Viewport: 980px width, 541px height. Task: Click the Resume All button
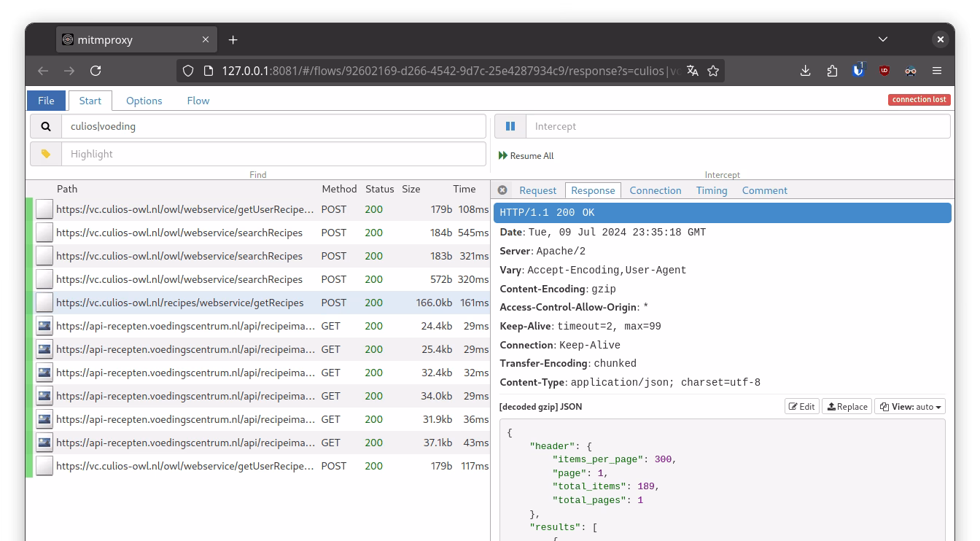[x=526, y=156]
